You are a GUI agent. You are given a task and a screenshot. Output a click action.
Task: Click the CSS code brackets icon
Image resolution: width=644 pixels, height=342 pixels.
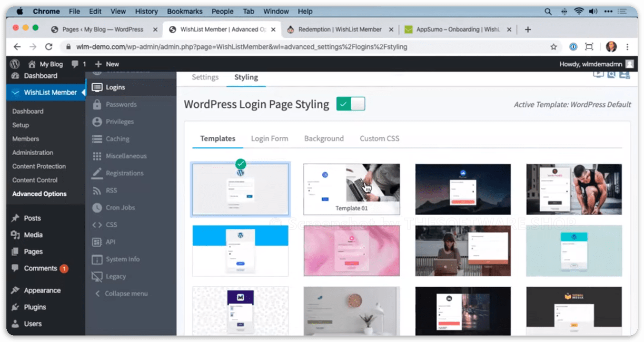click(x=97, y=225)
